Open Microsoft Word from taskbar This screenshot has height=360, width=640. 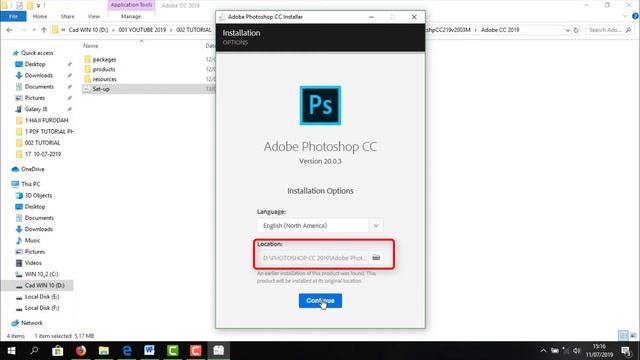click(149, 351)
